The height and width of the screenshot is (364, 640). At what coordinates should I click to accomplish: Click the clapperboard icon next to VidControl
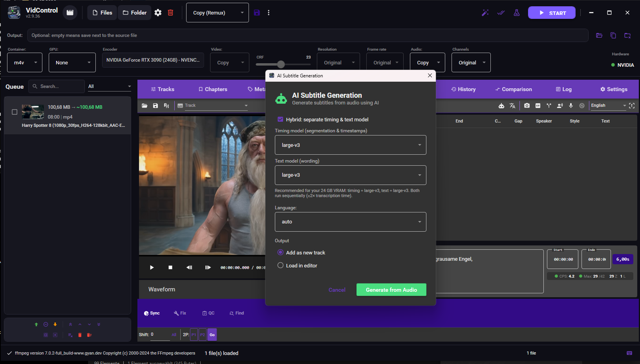point(70,13)
